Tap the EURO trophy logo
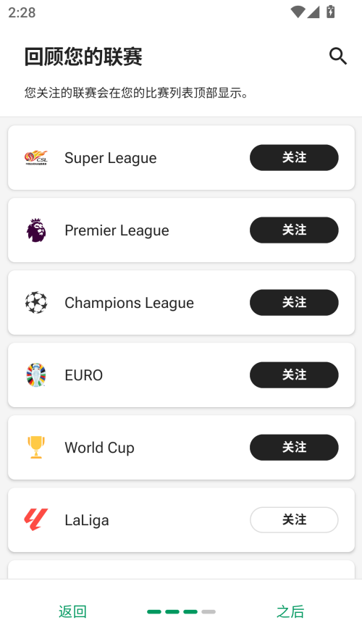 36,375
